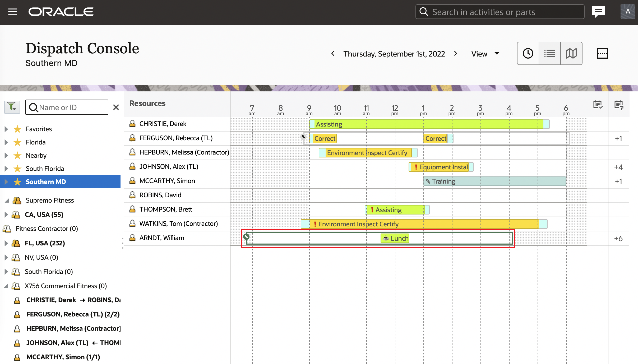
Task: Click the calendar with question mark icon
Action: [619, 105]
